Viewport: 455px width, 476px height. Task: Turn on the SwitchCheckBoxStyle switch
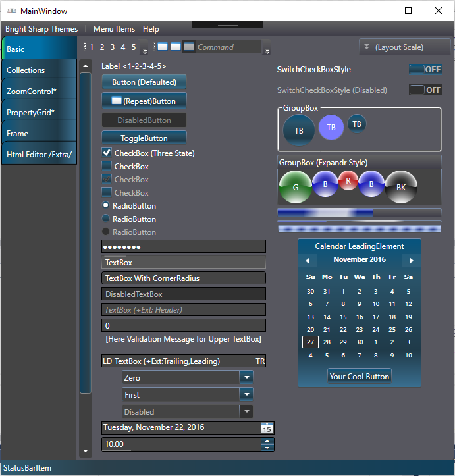(425, 70)
